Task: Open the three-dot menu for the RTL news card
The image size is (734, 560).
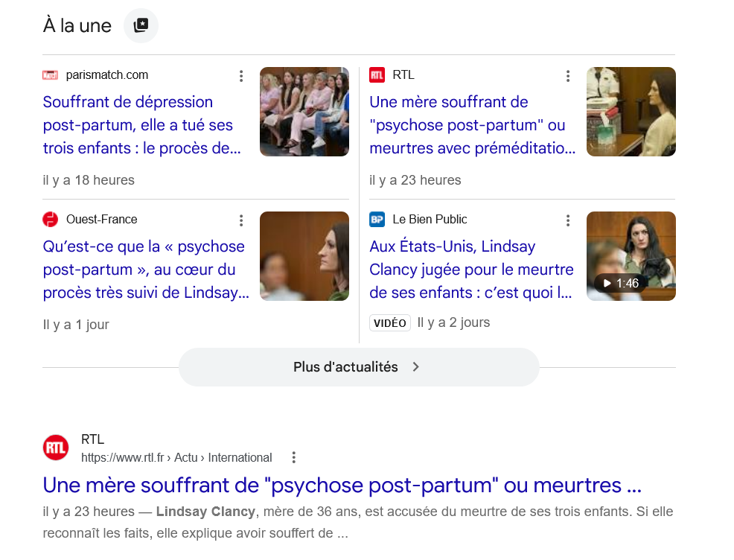Action: coord(568,76)
